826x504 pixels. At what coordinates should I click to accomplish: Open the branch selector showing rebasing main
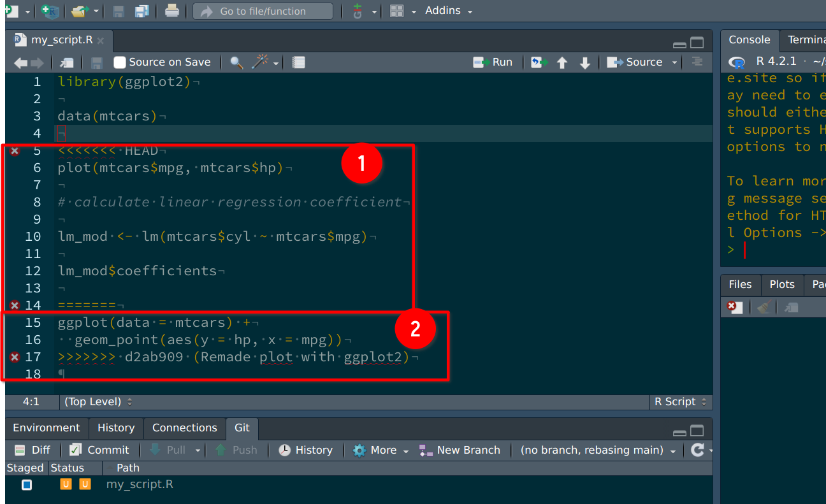[x=598, y=450]
